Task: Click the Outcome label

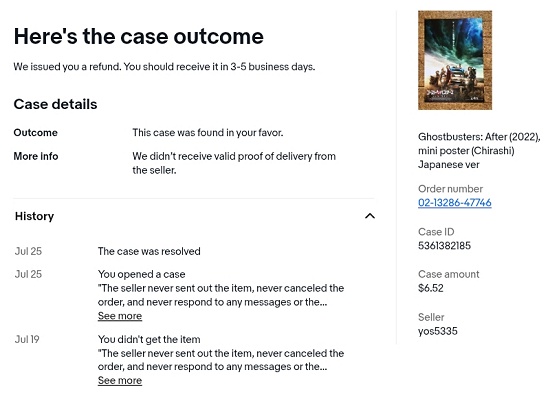Action: 35,133
